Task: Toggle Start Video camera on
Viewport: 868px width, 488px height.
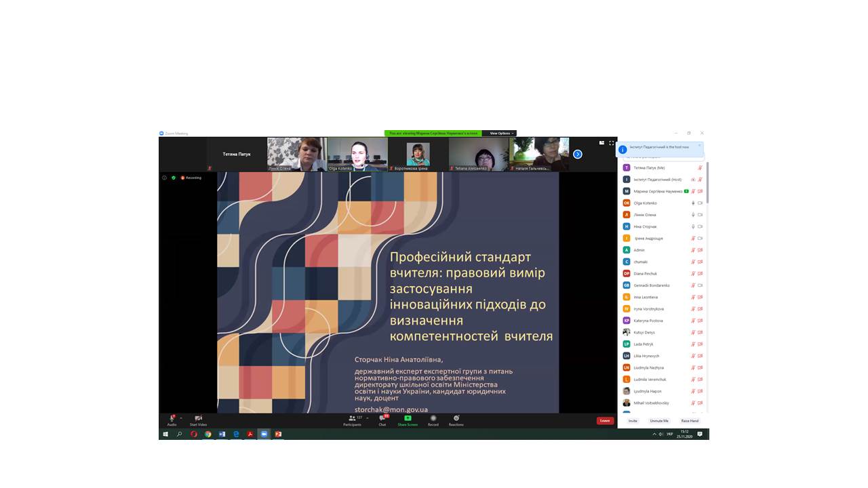Action: point(198,419)
